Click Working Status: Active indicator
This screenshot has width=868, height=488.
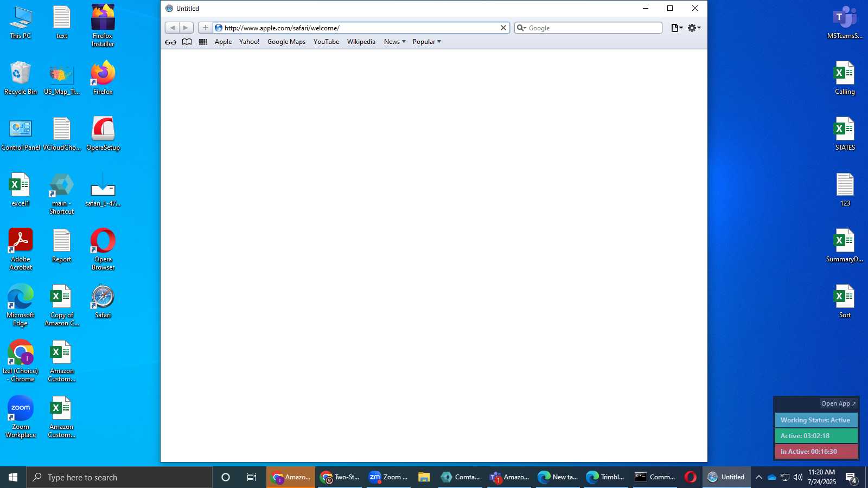(x=816, y=420)
